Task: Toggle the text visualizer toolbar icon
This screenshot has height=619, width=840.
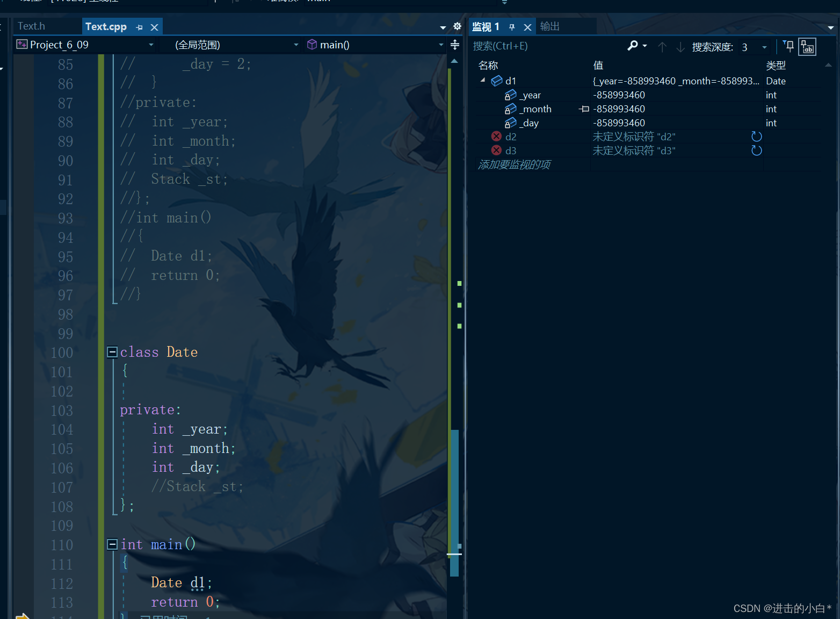Action: (807, 47)
